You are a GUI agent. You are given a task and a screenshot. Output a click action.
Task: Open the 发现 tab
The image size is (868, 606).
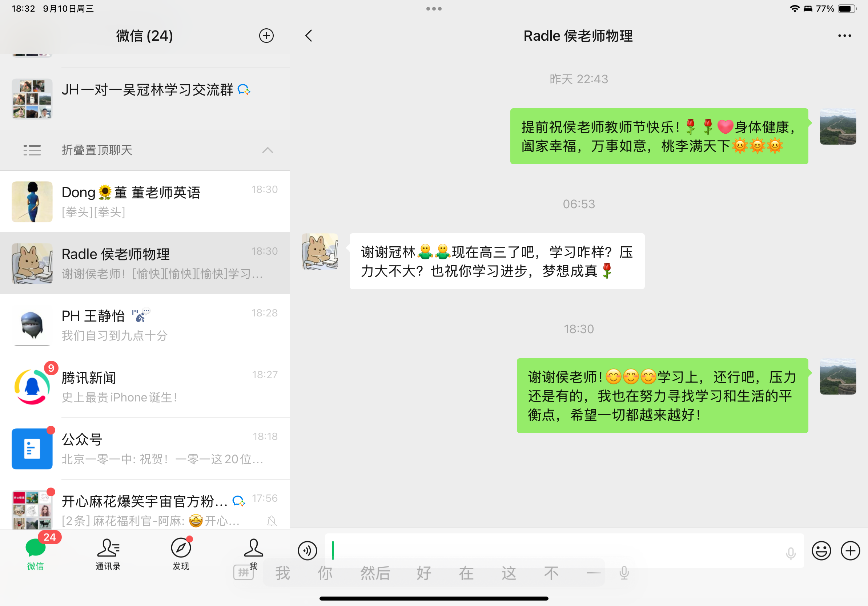pos(181,553)
